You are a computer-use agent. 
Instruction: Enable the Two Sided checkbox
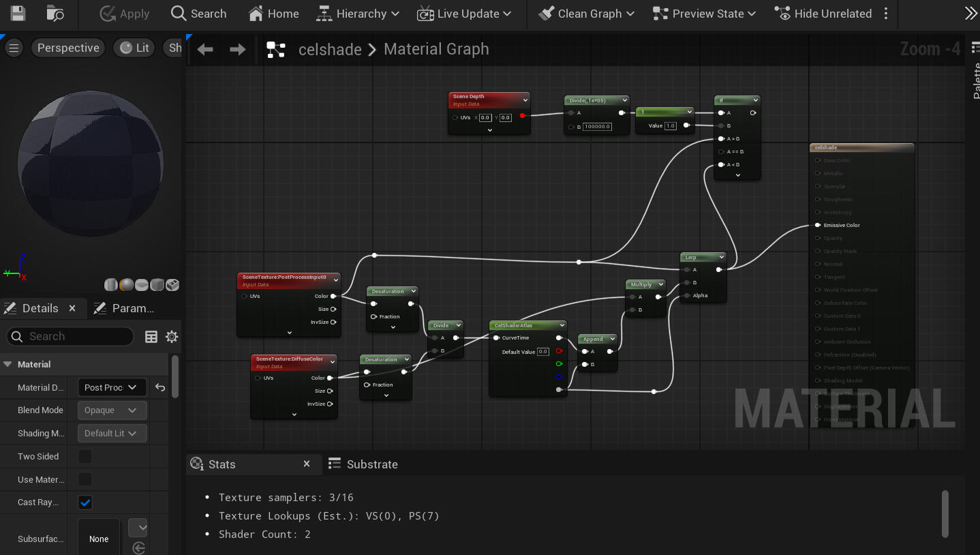pos(85,456)
